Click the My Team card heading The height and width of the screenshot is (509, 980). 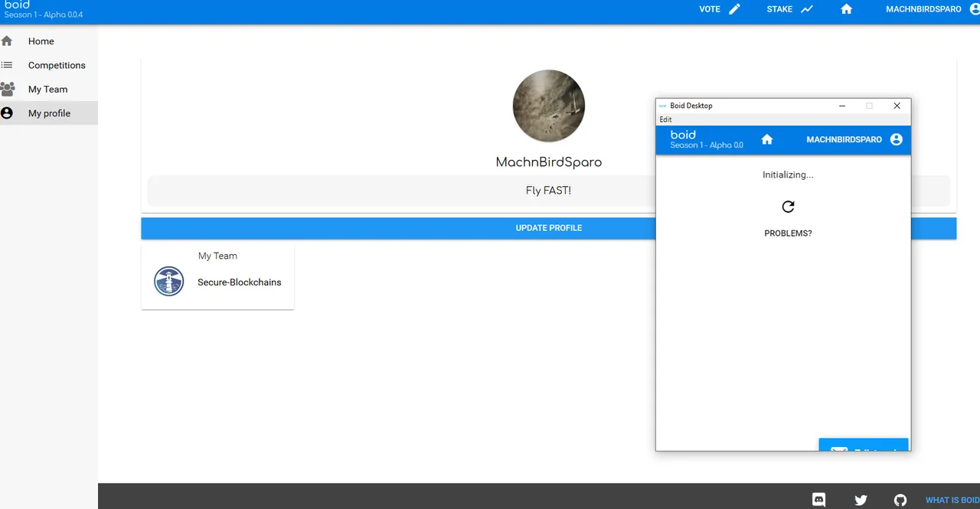click(x=217, y=256)
